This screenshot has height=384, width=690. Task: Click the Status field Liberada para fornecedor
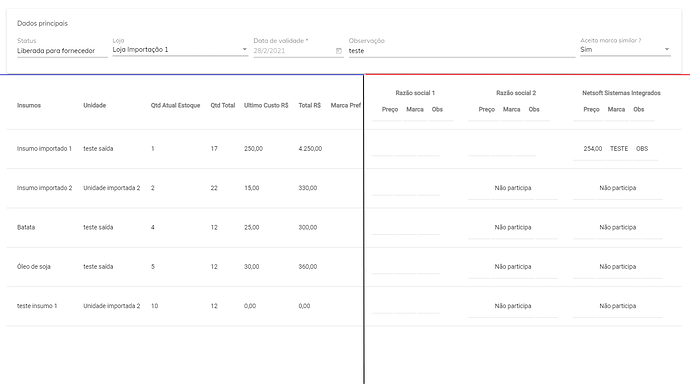click(62, 51)
